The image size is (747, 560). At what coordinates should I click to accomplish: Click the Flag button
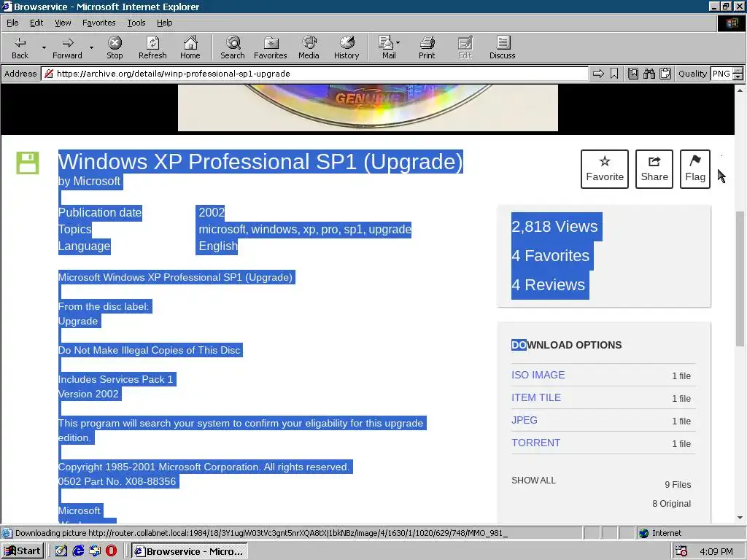pos(695,169)
